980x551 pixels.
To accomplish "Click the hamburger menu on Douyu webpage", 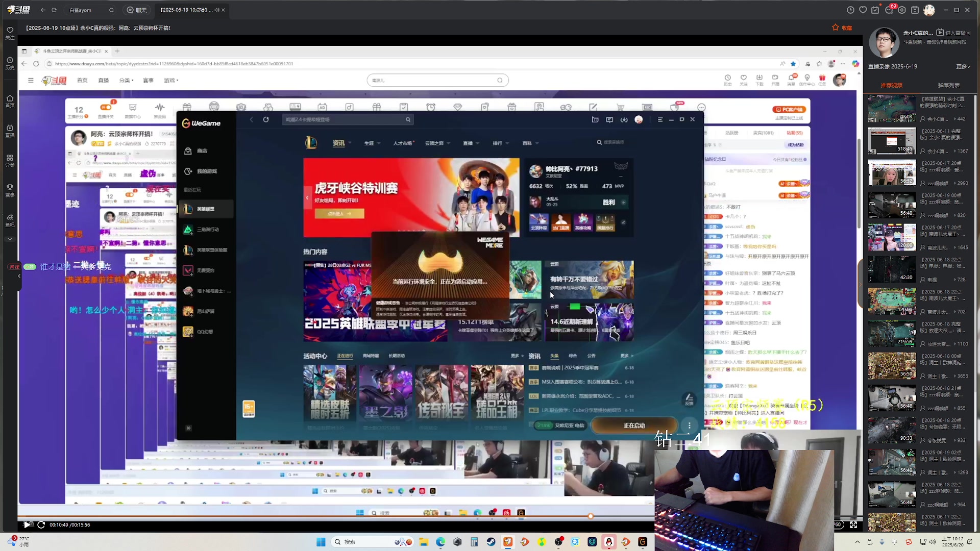I will (x=31, y=80).
